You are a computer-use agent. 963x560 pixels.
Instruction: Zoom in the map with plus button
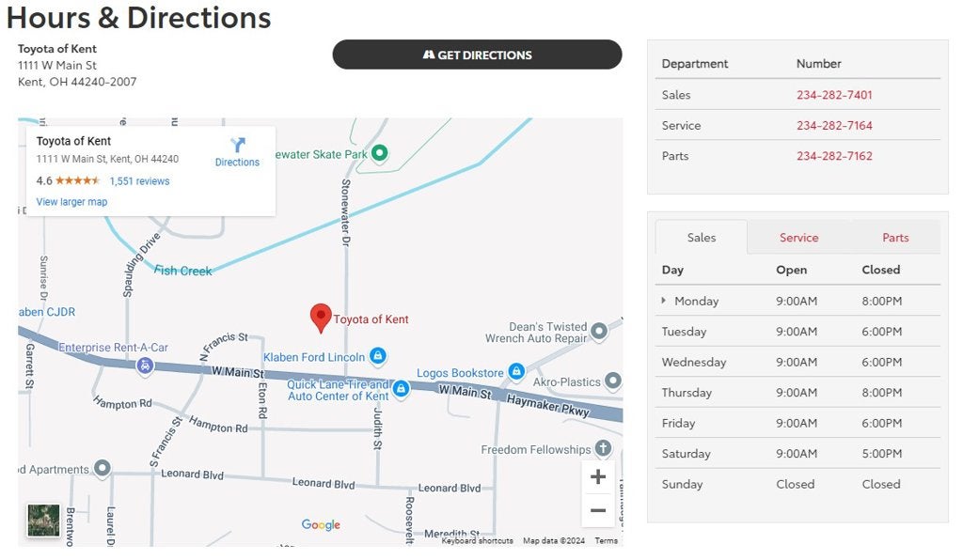(x=598, y=476)
